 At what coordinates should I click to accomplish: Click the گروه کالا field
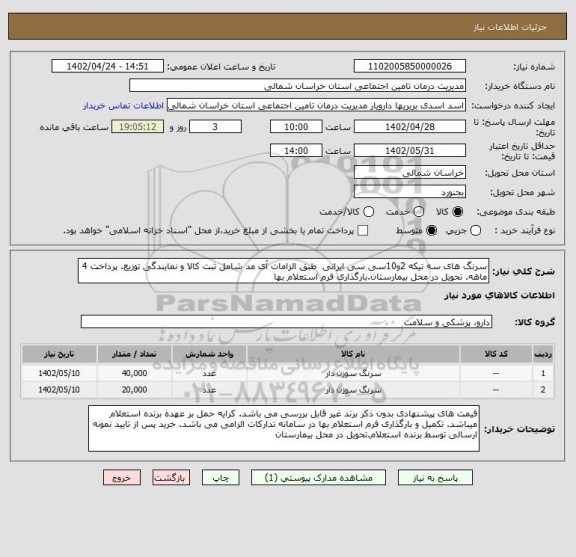pos(286,322)
